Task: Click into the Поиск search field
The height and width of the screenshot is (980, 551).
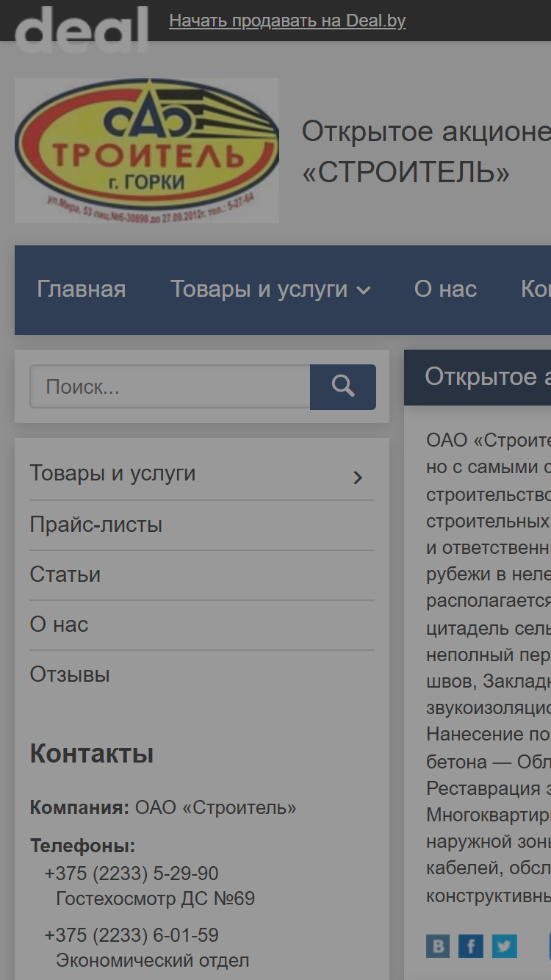Action: pos(170,386)
